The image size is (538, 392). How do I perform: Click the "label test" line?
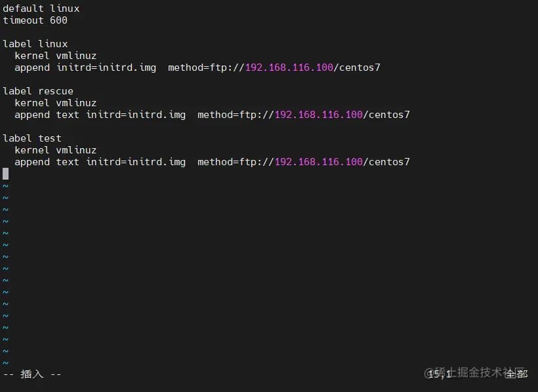(32, 138)
